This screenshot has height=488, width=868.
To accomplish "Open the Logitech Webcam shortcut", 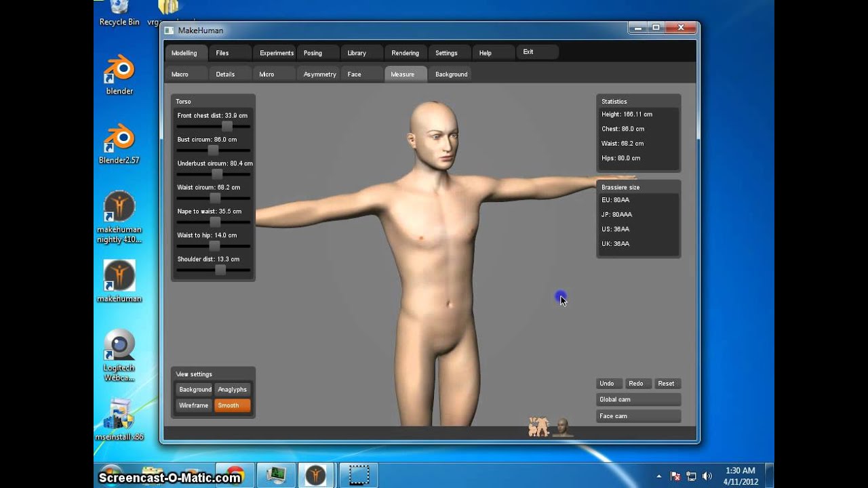I will tap(119, 355).
